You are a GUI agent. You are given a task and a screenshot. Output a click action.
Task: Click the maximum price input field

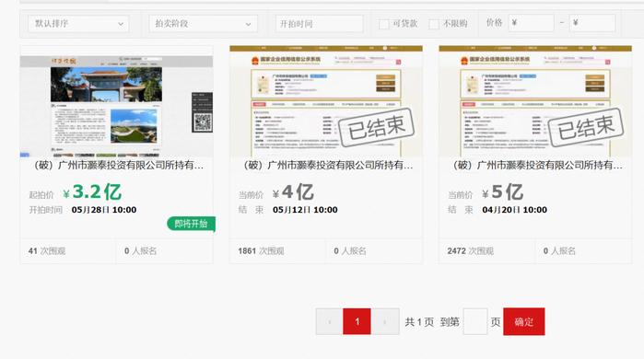coord(592,23)
